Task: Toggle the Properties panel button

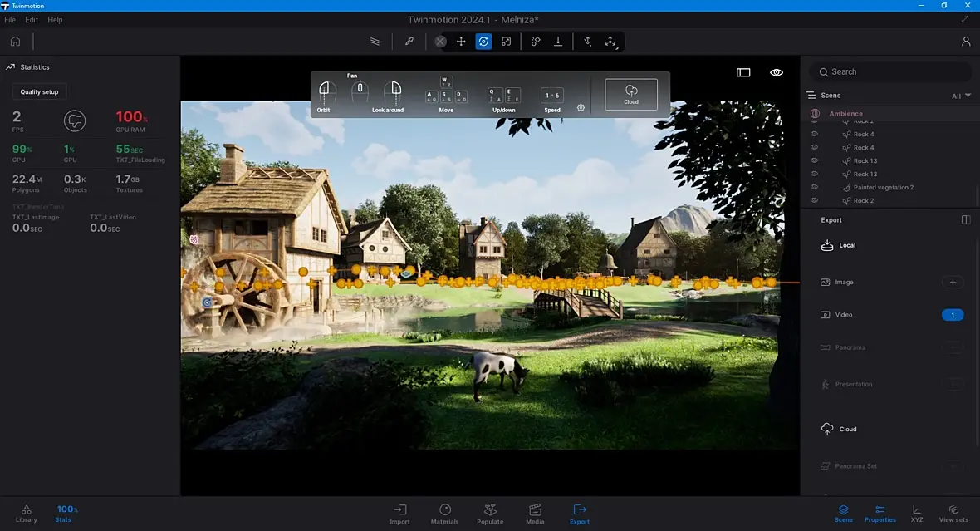Action: (x=880, y=514)
